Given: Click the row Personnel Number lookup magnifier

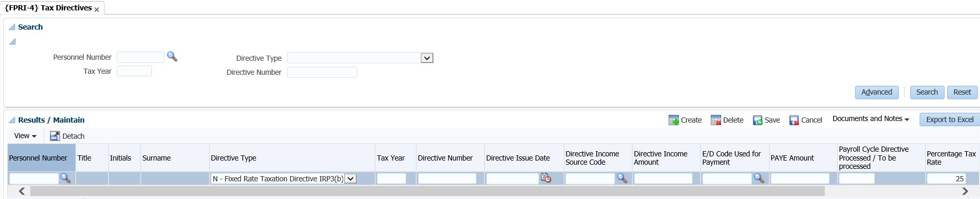Looking at the screenshot, I should click(65, 178).
